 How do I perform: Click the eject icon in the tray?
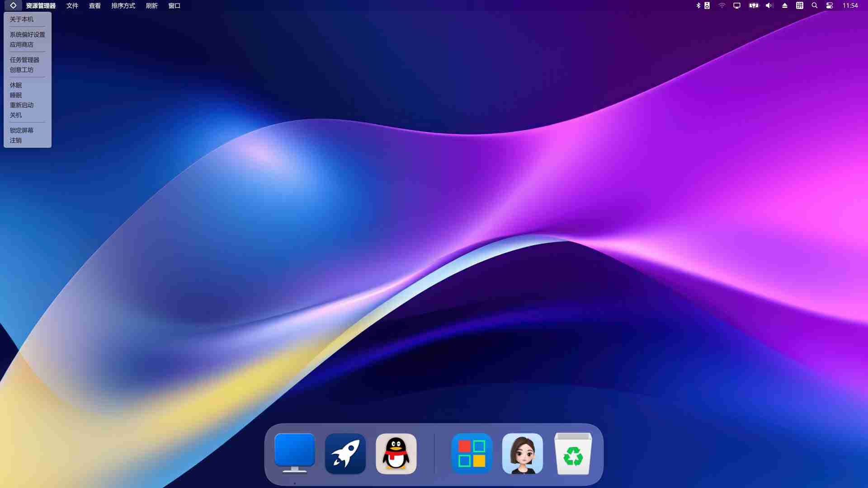[x=785, y=6]
